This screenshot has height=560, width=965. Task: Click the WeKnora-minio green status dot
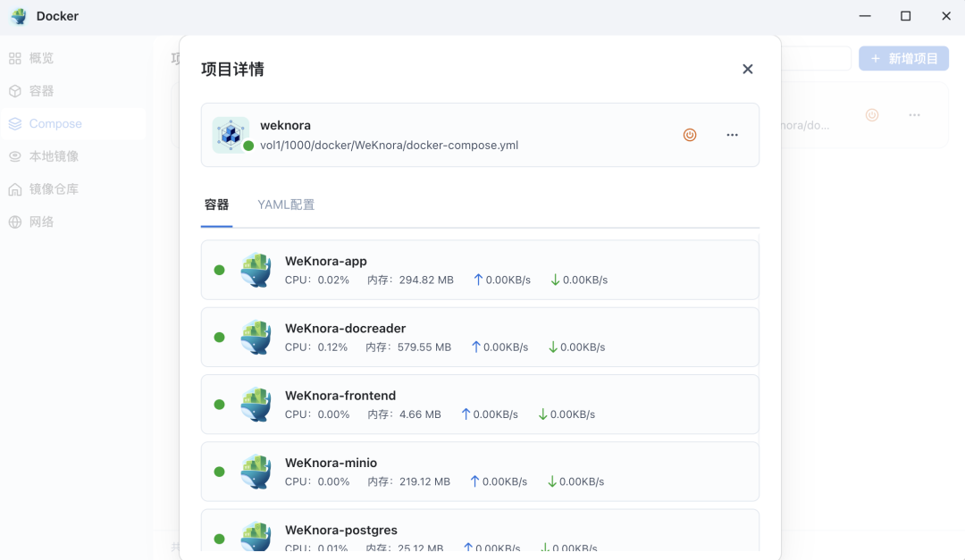pyautogui.click(x=219, y=472)
